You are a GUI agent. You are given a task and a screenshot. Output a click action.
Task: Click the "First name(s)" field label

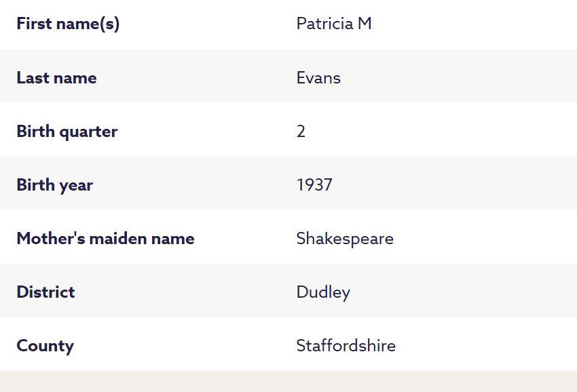[68, 24]
